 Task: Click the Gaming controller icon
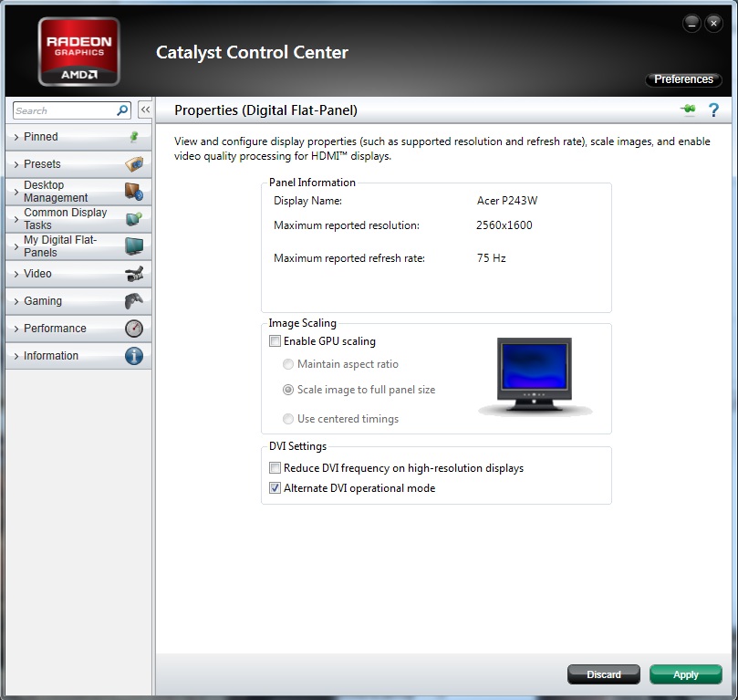point(134,301)
